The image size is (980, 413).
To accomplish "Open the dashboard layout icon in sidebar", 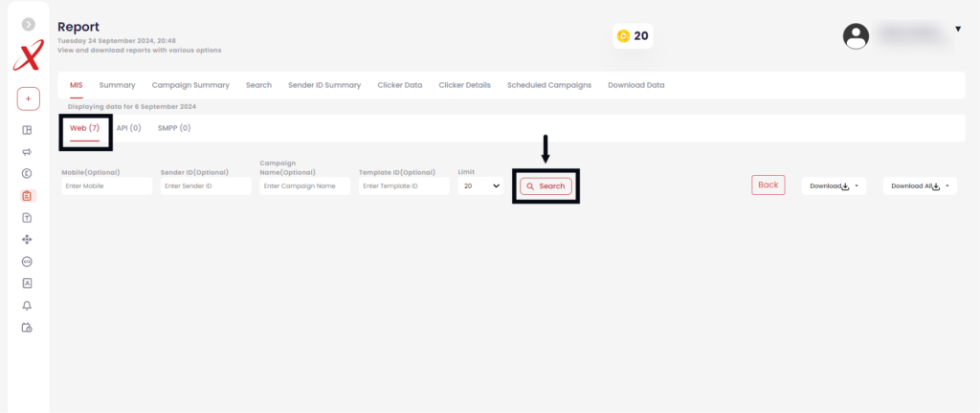I will pyautogui.click(x=28, y=131).
